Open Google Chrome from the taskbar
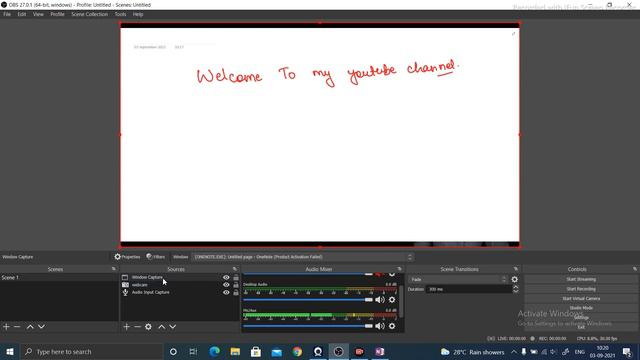Viewport: 640px width, 360px height. click(x=297, y=351)
